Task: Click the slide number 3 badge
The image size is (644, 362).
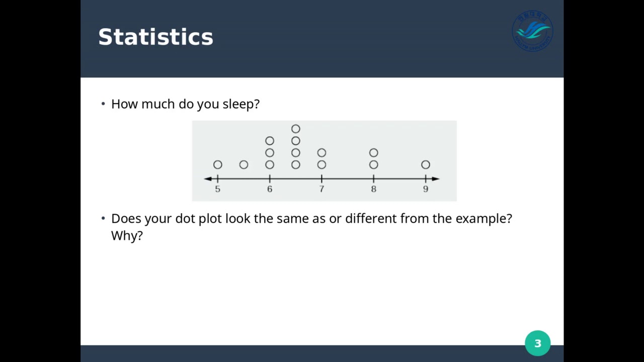Action: pyautogui.click(x=537, y=343)
